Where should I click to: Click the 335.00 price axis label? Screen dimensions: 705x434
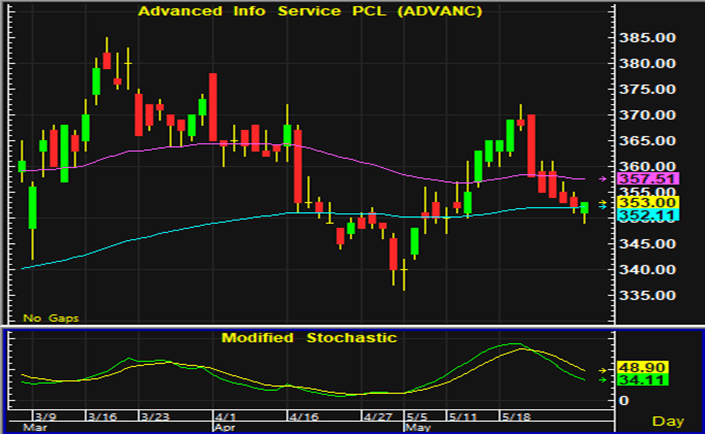[647, 295]
